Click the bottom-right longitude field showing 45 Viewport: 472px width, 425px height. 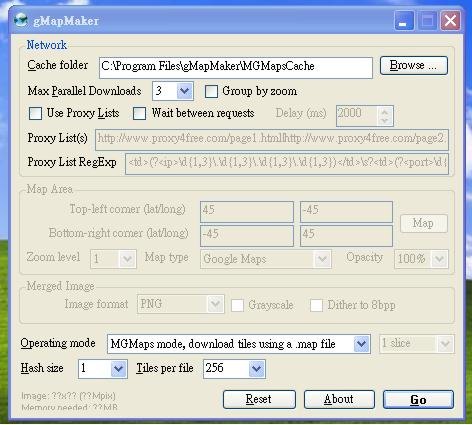(346, 236)
